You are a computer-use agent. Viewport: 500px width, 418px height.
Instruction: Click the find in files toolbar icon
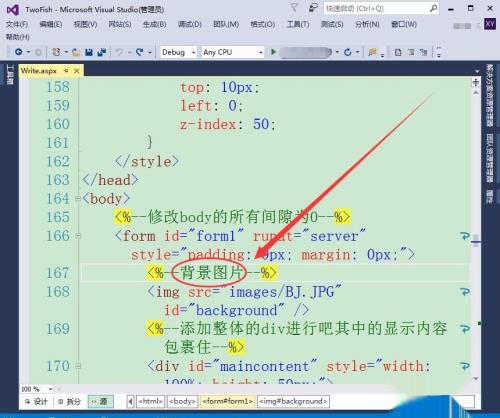tap(372, 52)
